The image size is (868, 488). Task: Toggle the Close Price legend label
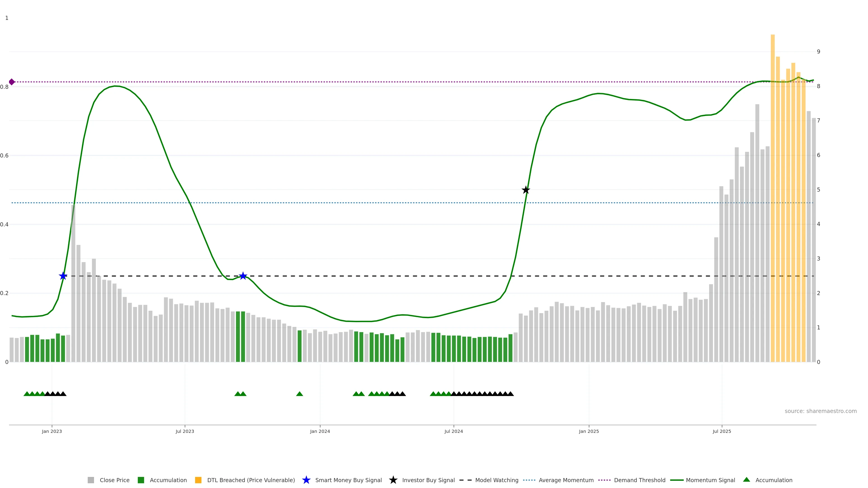[115, 480]
